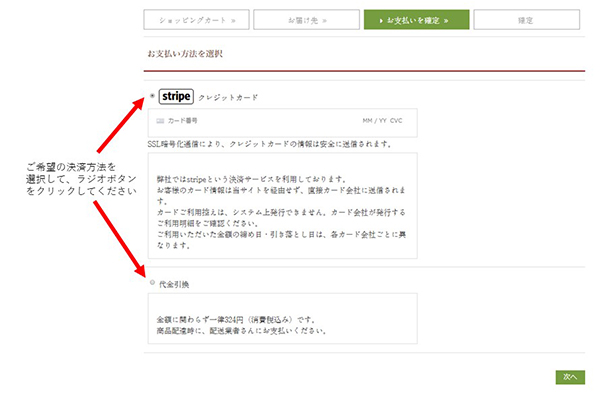Screen dimensions: 600x394
Task: Click the 弊社ではstripeという決済サービス text line
Action: (x=251, y=179)
